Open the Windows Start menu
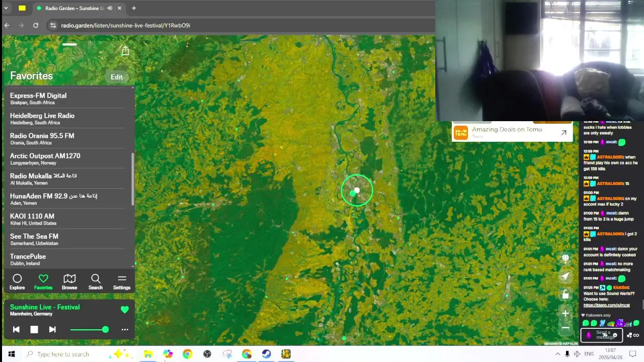 (11, 354)
